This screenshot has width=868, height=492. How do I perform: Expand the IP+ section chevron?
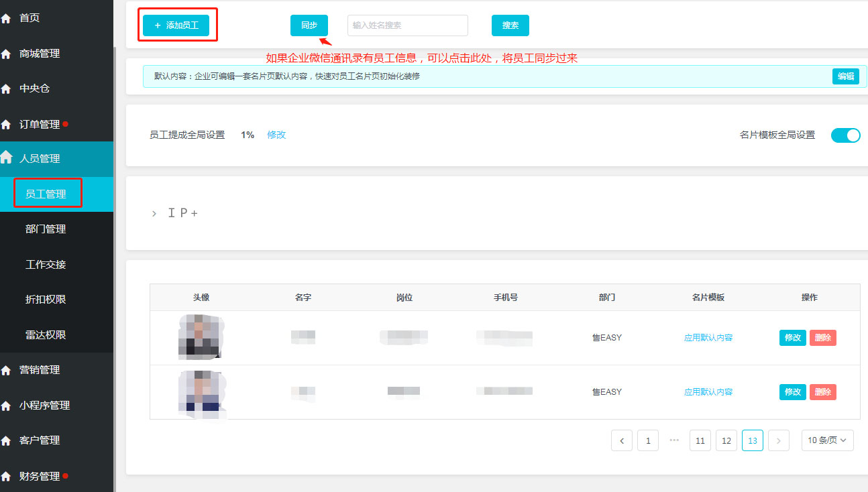click(154, 214)
